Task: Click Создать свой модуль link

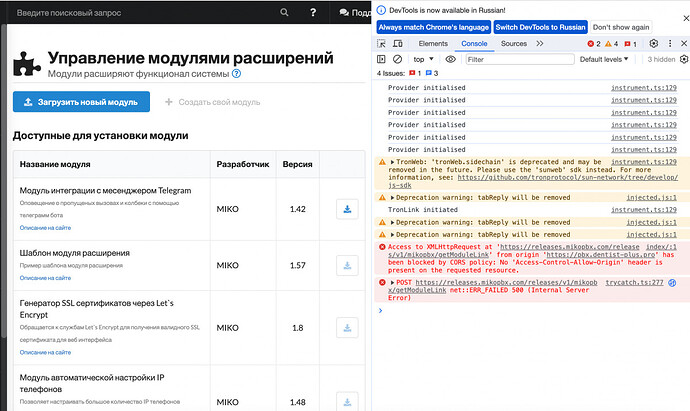Action: pyautogui.click(x=213, y=102)
